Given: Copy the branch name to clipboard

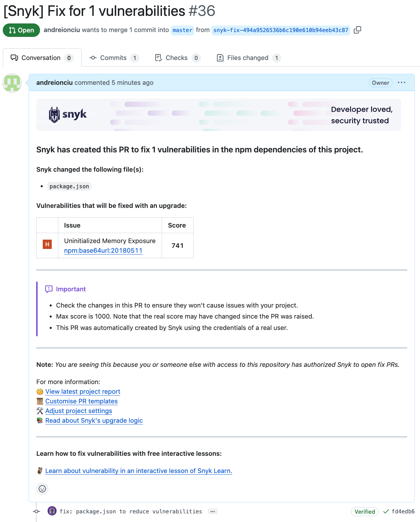Looking at the screenshot, I should coord(357,30).
